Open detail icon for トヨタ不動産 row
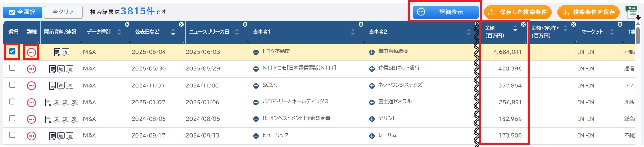The height and width of the screenshot is (147, 644). click(x=31, y=52)
